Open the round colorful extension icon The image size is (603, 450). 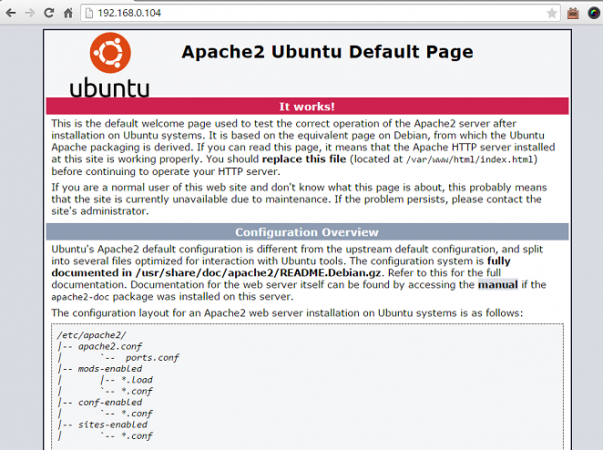pyautogui.click(x=594, y=13)
